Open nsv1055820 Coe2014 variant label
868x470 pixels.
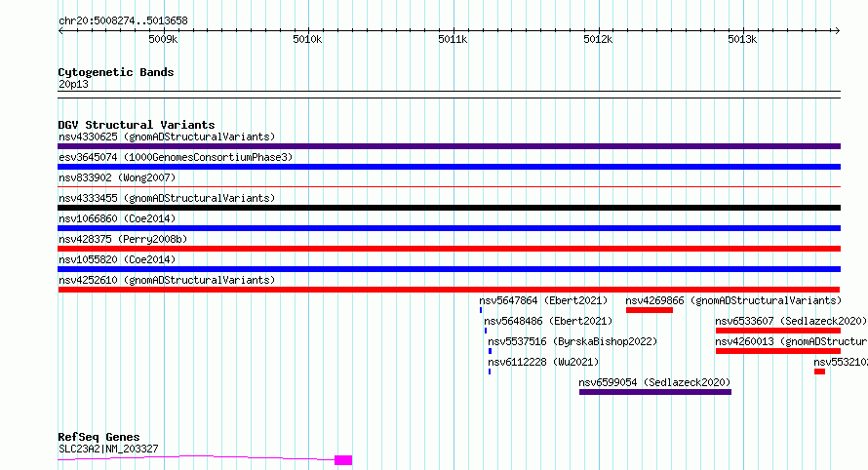click(x=117, y=259)
